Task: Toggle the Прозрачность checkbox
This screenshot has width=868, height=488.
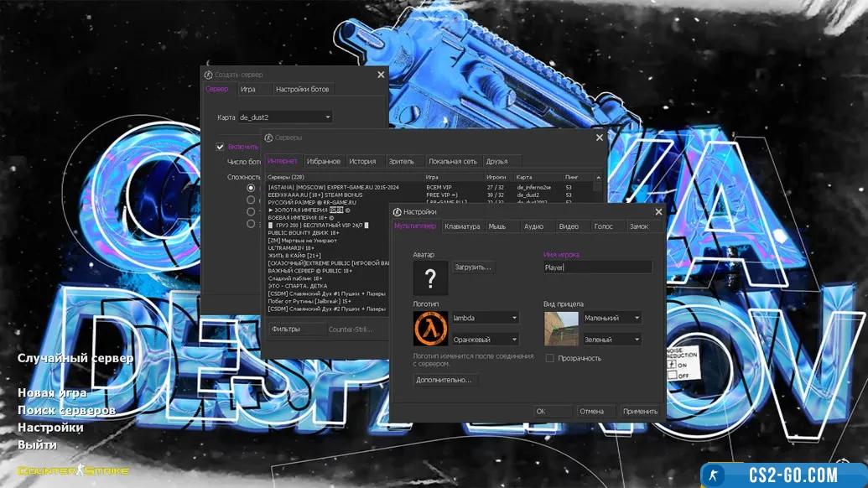Action: coord(550,358)
